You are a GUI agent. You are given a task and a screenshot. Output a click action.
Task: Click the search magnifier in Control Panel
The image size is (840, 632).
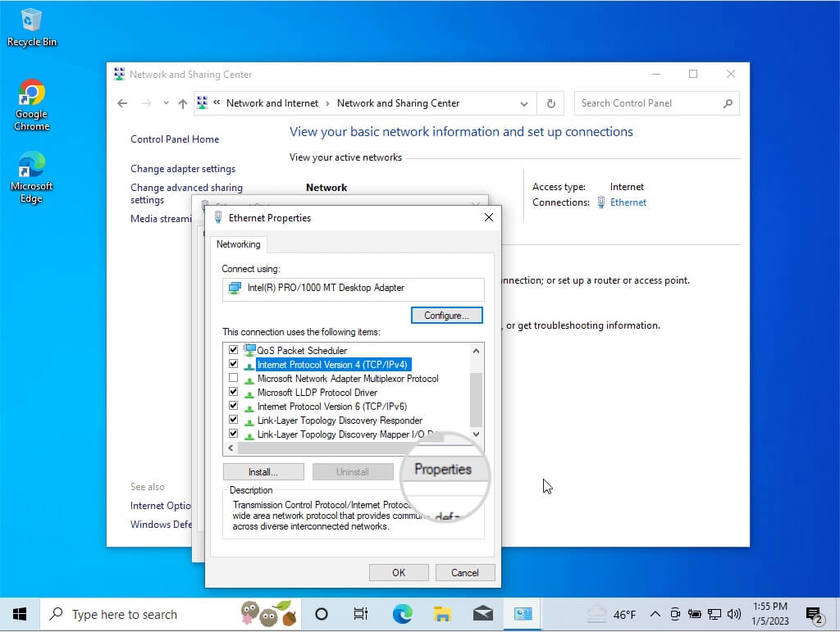[x=728, y=103]
